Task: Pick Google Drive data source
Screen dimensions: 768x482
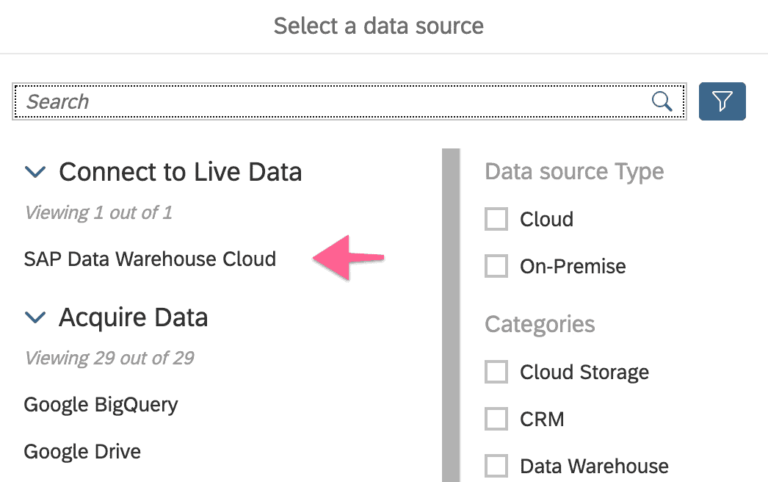Action: pyautogui.click(x=82, y=451)
